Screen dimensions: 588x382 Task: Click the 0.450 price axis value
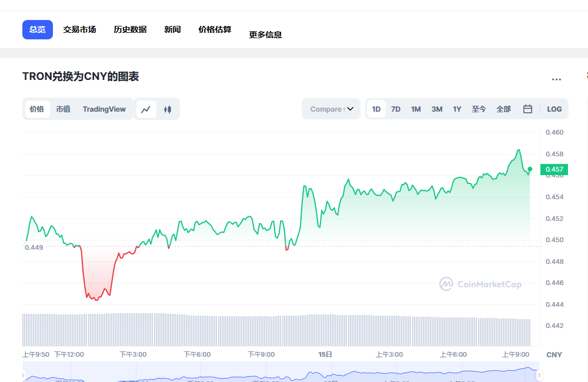pos(554,240)
